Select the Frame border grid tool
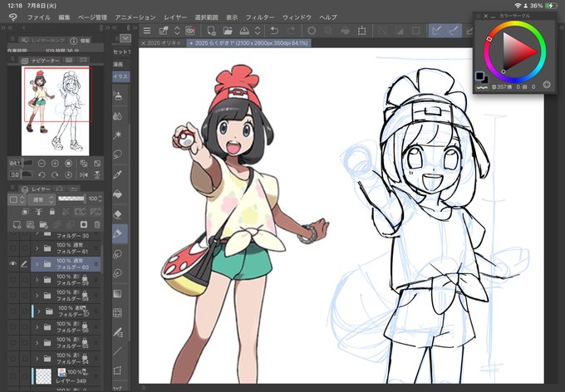Viewport: 565px width, 392px height. click(117, 313)
